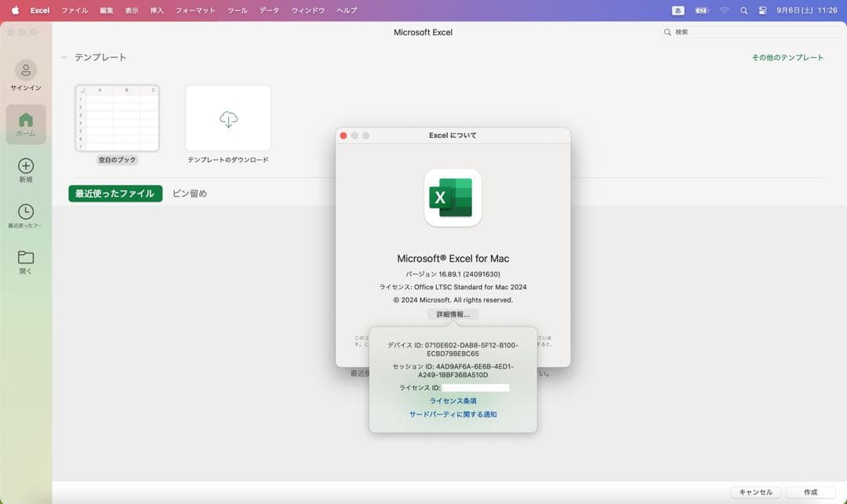Open the サードパーティに関する通知 link

[x=453, y=415]
